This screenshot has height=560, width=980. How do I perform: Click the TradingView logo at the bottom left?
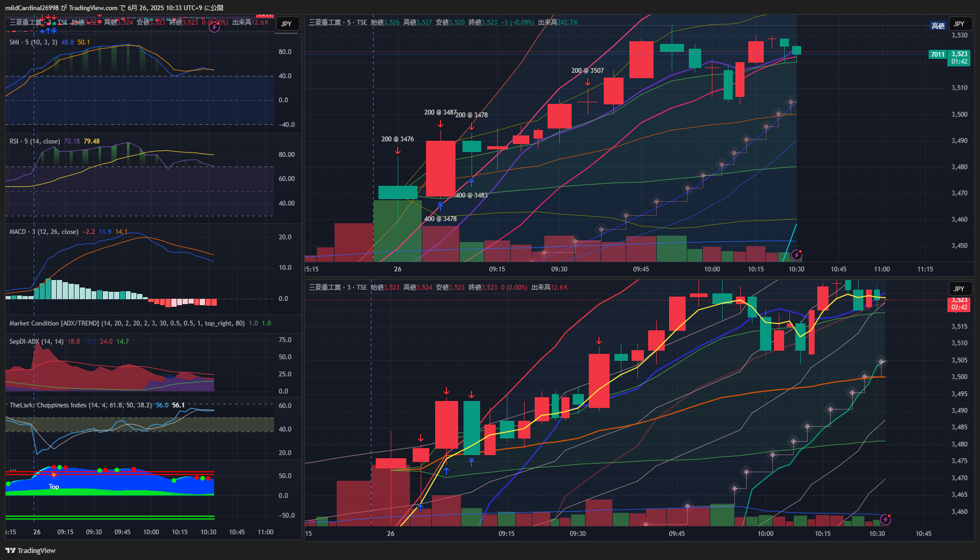31,550
